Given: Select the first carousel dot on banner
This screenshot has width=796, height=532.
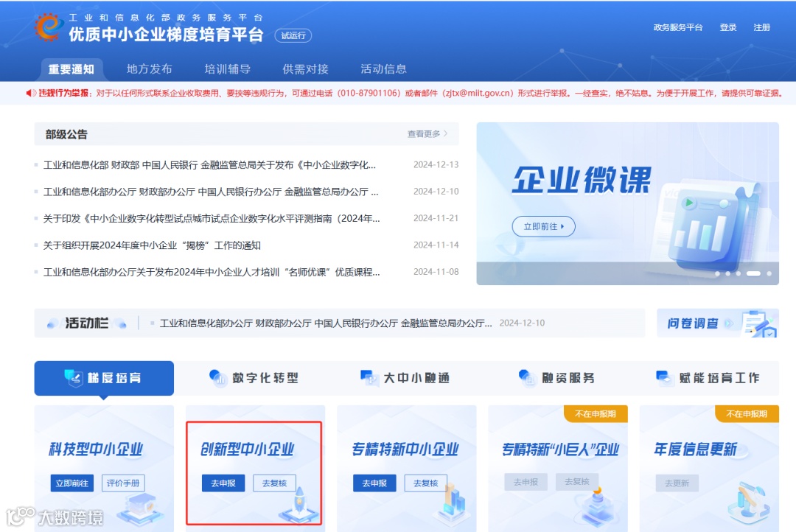Looking at the screenshot, I should (717, 273).
